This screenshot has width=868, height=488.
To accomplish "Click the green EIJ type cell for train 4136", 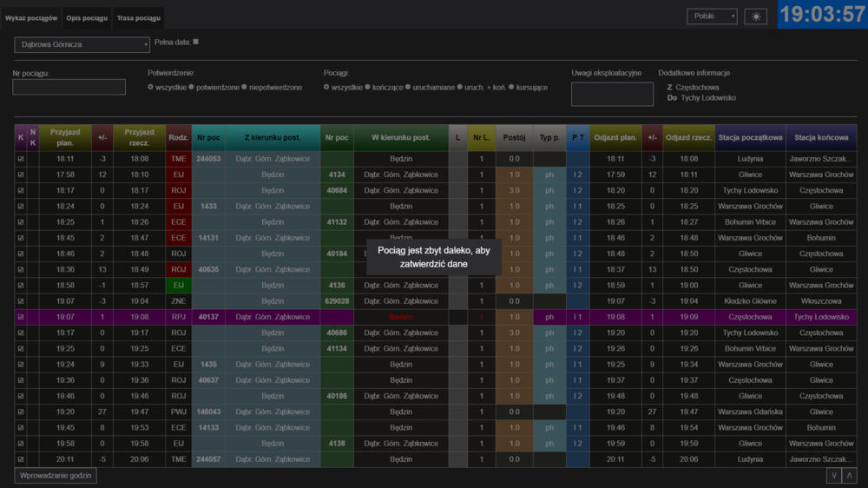I will click(178, 285).
